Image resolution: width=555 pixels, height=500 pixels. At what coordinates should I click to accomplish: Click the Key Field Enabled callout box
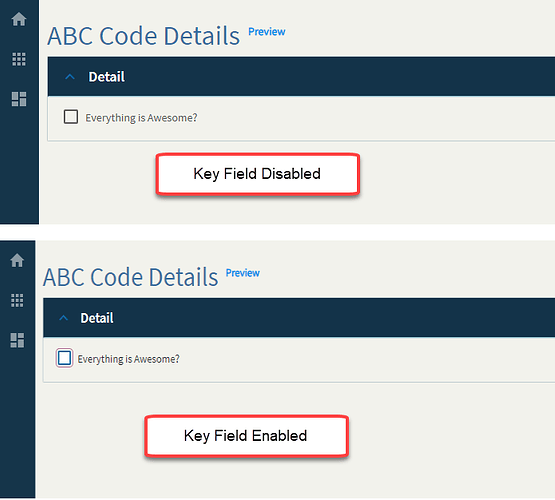tap(246, 436)
